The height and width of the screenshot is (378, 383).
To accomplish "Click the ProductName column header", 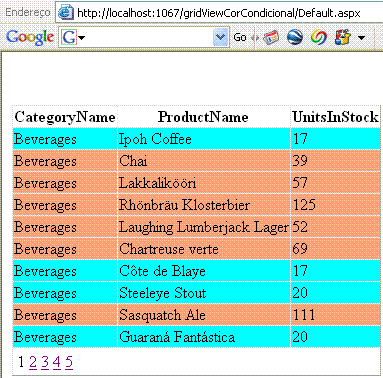I will [x=203, y=117].
